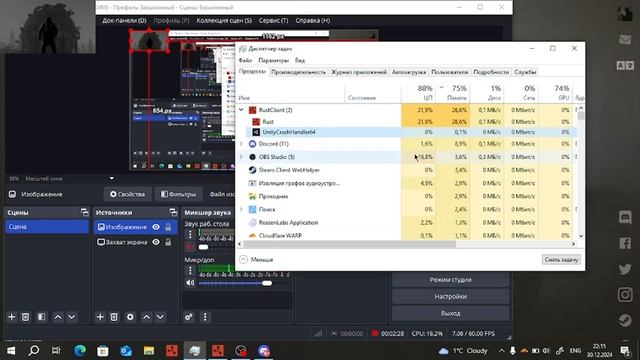Move scene up arrow in Сцены panel

point(58,317)
